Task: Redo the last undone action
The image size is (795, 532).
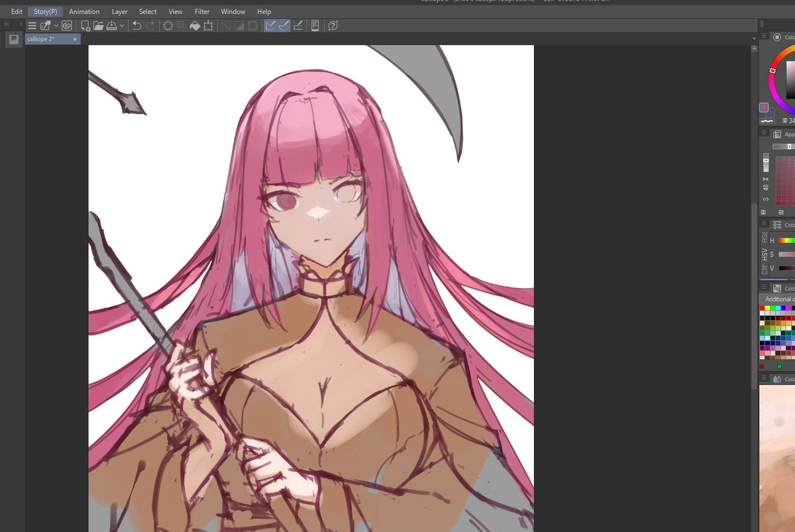Action: [x=150, y=26]
